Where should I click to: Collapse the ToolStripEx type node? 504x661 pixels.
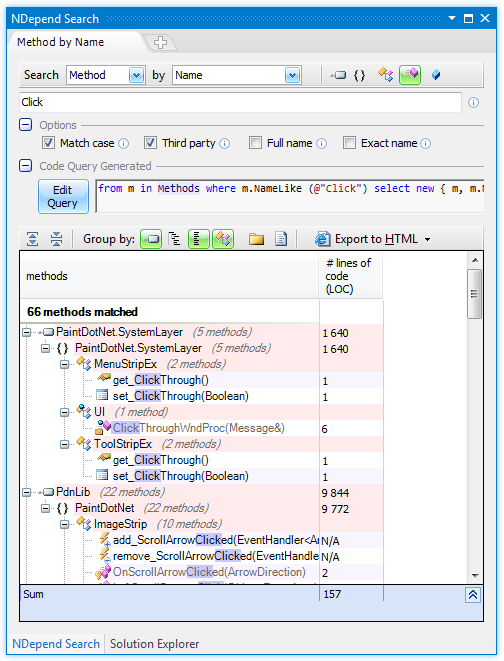point(64,445)
